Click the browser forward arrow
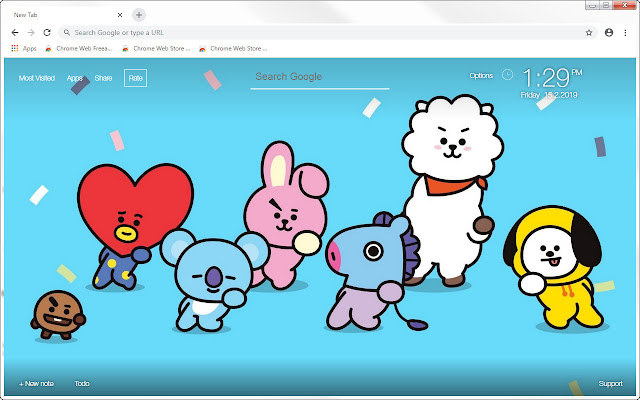 [31, 33]
